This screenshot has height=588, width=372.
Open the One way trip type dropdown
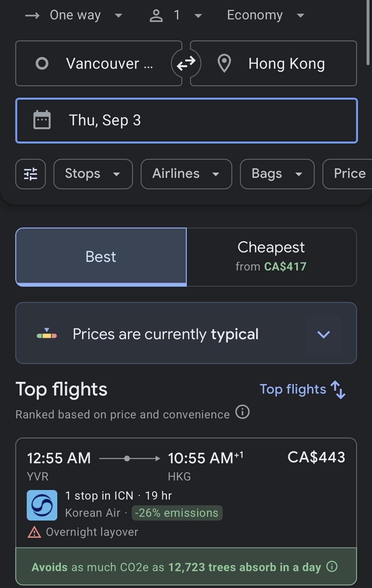75,15
